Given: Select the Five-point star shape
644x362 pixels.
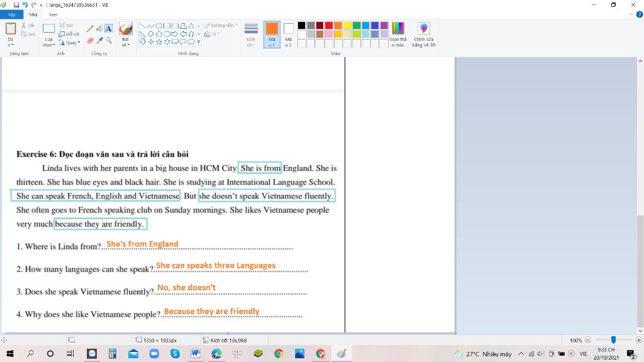Looking at the screenshot, I should (x=159, y=41).
